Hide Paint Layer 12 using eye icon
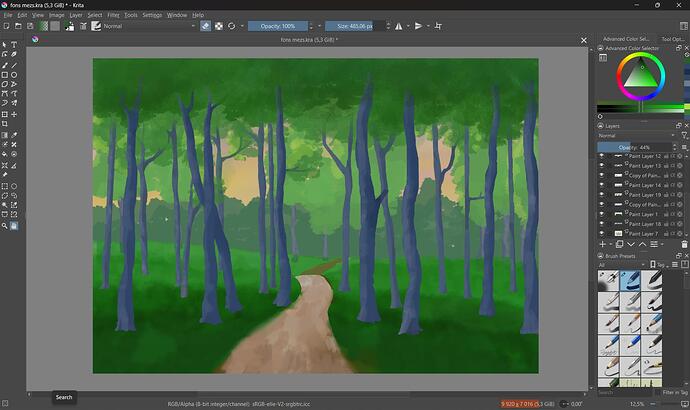The width and height of the screenshot is (690, 410). pos(602,156)
